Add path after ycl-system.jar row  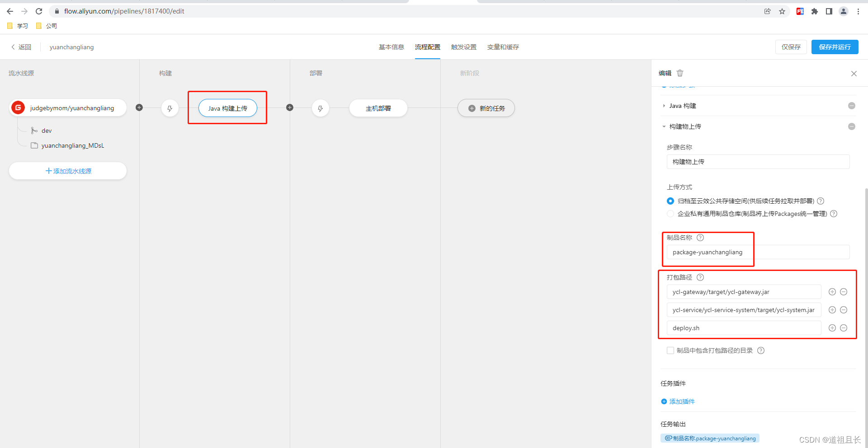click(832, 310)
